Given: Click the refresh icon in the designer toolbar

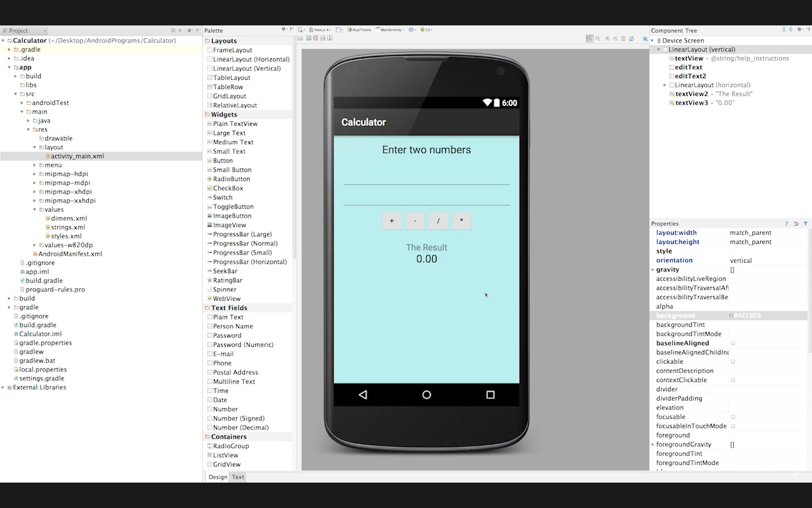Looking at the screenshot, I should 631,39.
